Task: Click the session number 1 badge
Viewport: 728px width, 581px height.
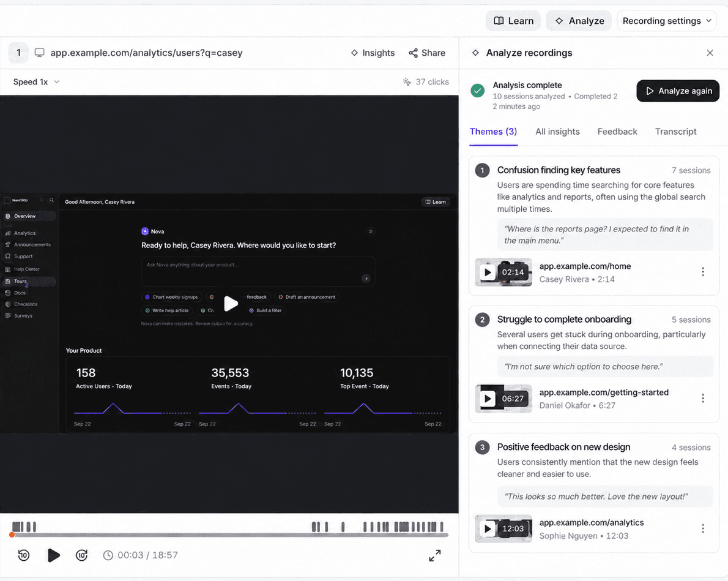Action: [18, 53]
